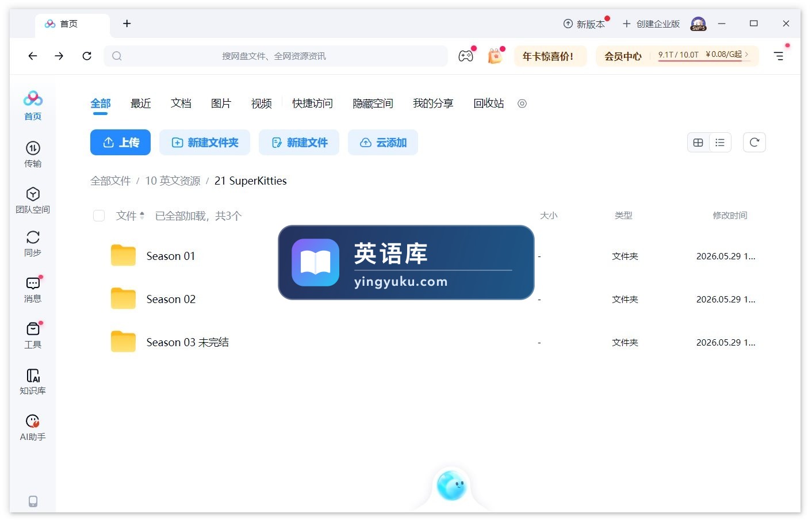This screenshot has width=812, height=525.
Task: Open 会员中心 member center
Action: click(x=623, y=56)
